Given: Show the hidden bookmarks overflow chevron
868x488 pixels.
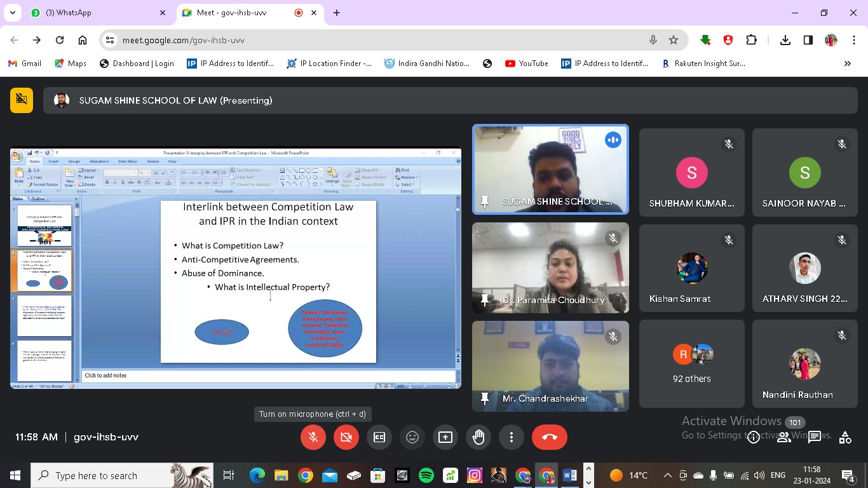Looking at the screenshot, I should pos(847,64).
